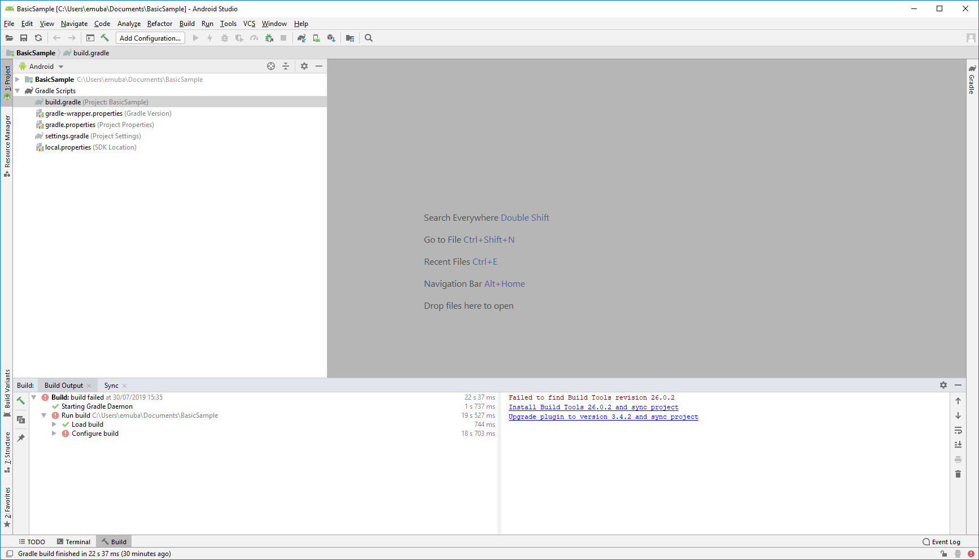Click the Stop square icon
Image resolution: width=979 pixels, height=560 pixels.
click(283, 38)
